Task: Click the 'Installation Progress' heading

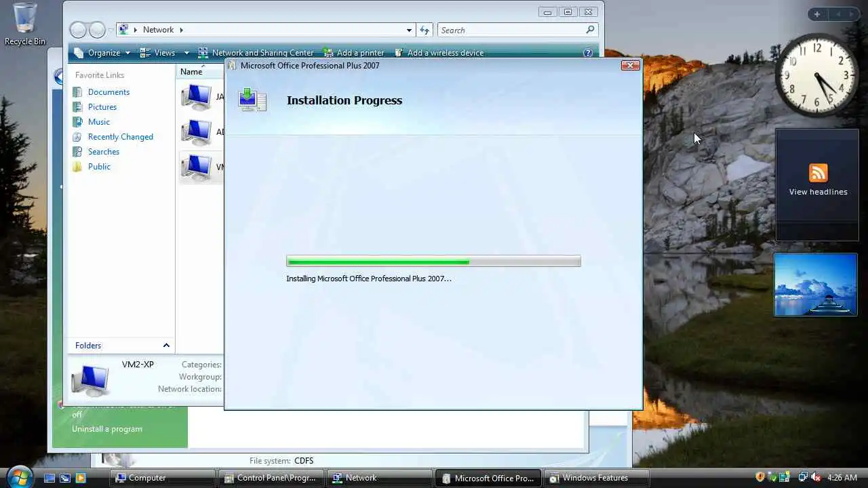Action: point(344,100)
